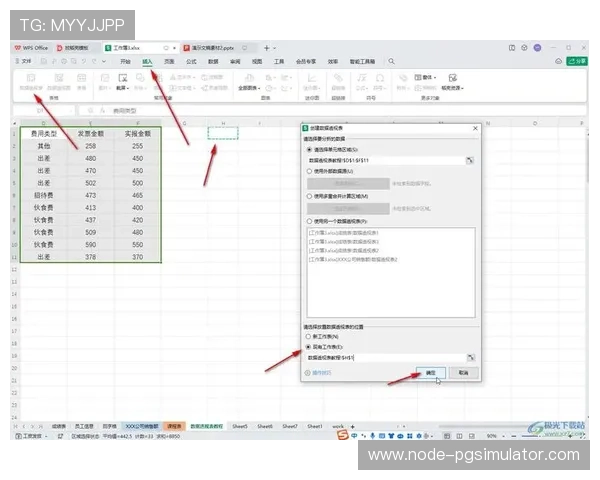
Task: Click the PivotTable icon in the ribbon
Action: pos(31,82)
